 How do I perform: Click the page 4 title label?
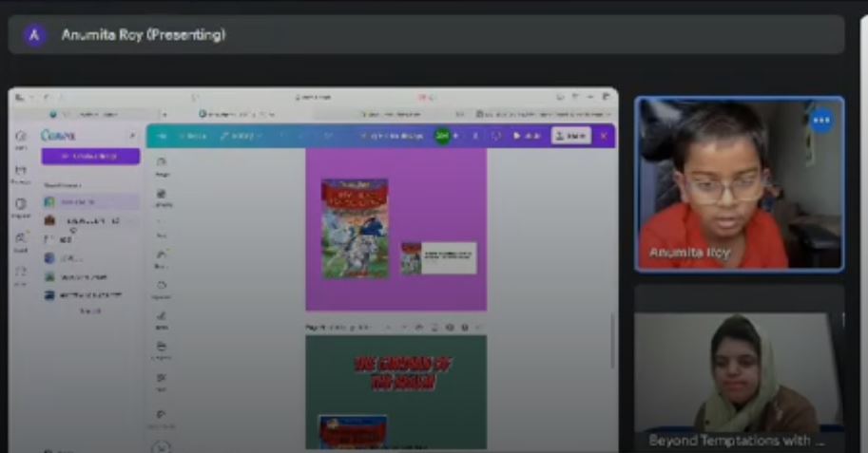(x=338, y=328)
